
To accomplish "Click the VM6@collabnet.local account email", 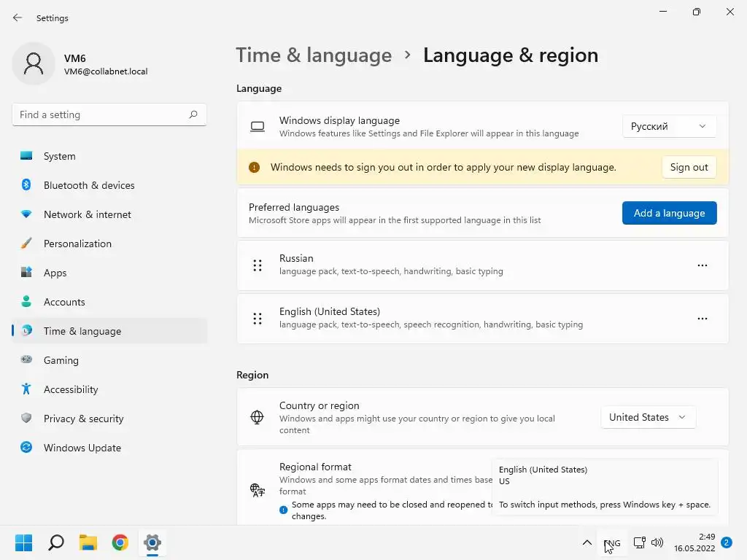I will click(106, 71).
